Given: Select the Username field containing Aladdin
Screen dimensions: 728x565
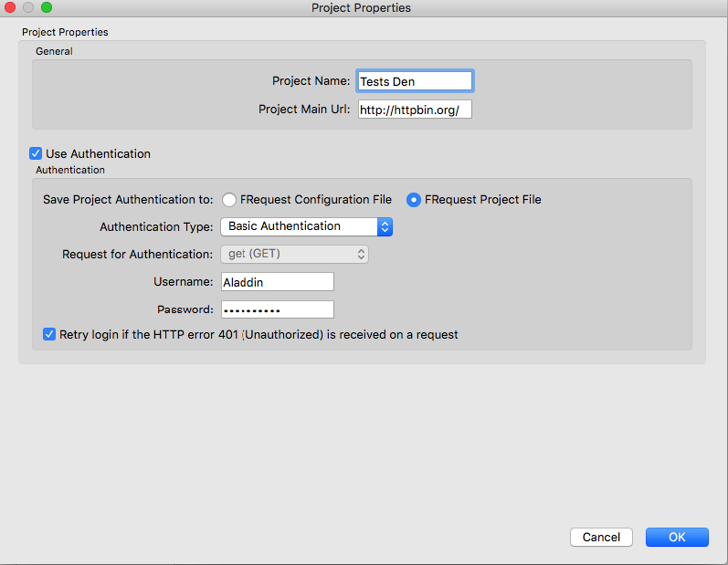Looking at the screenshot, I should 277,282.
